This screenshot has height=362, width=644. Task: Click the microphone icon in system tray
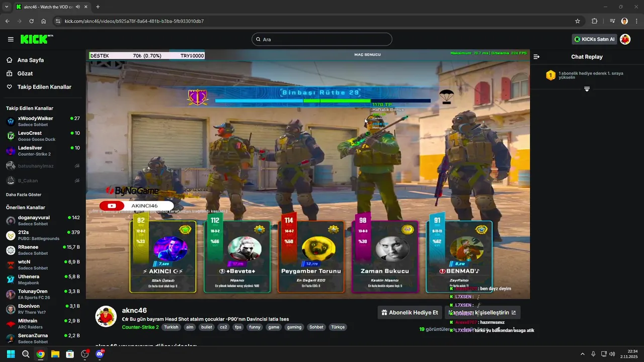593,354
